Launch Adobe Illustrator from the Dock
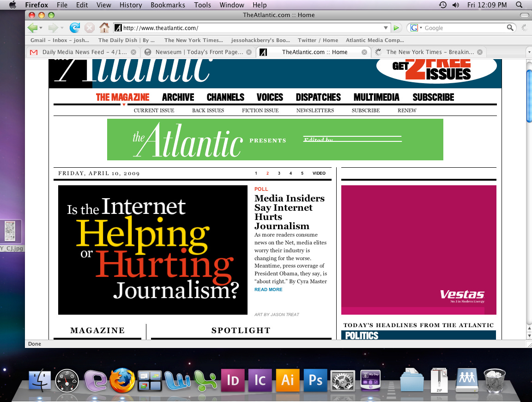 pyautogui.click(x=288, y=380)
